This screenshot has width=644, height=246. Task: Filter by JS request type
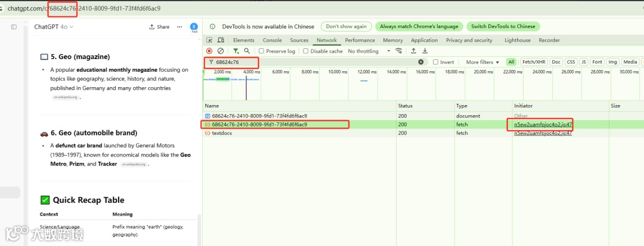pos(584,62)
